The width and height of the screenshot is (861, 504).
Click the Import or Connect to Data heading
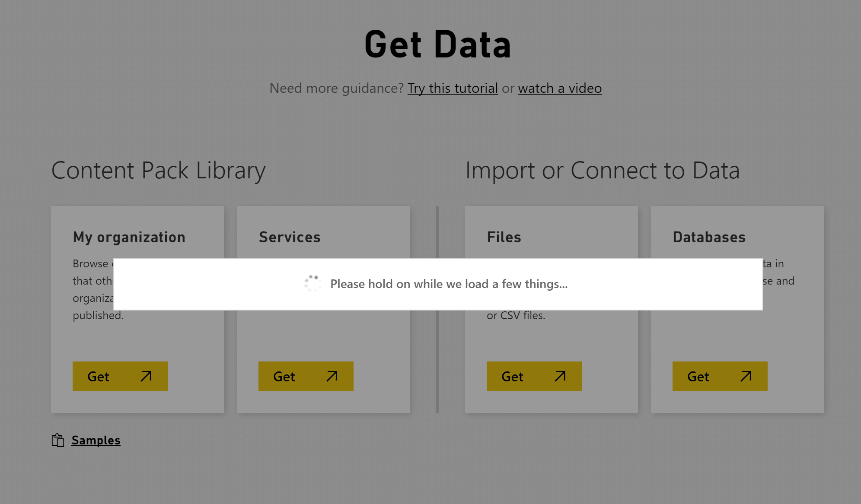[x=603, y=170]
